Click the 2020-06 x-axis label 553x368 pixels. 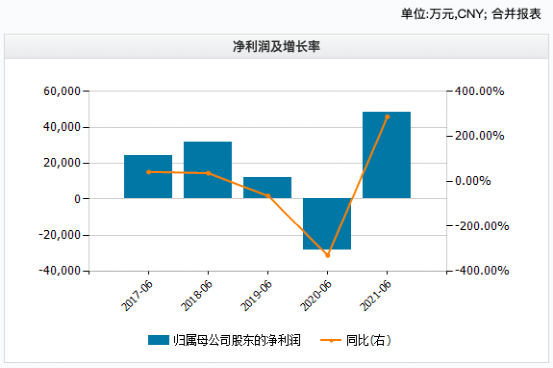click(316, 296)
